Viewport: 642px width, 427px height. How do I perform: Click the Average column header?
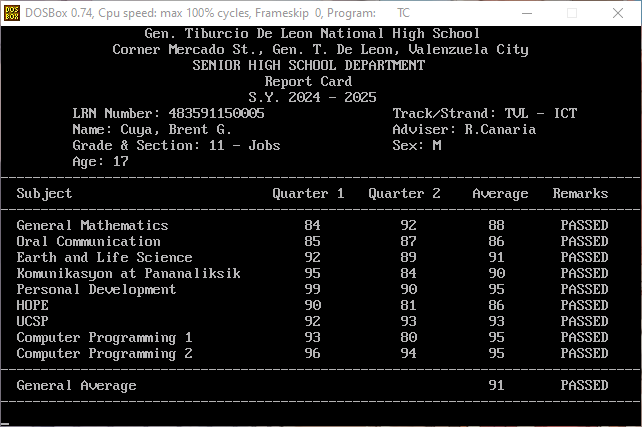tap(500, 194)
